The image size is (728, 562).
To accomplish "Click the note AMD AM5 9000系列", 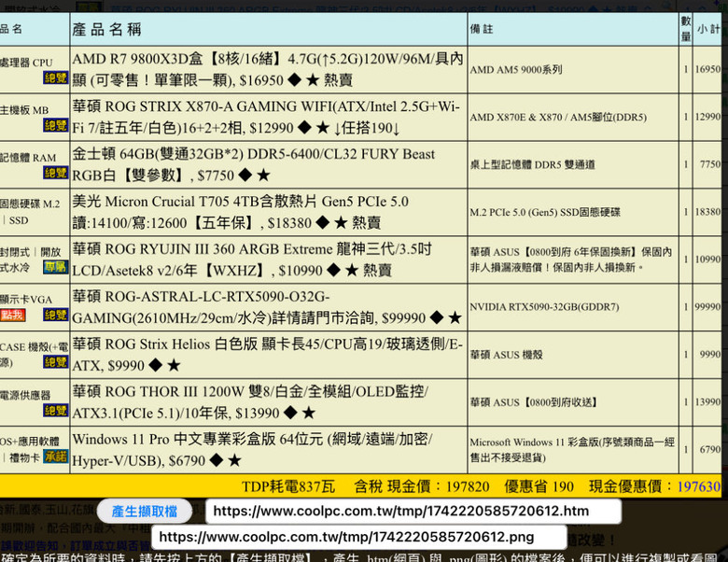I will tap(516, 70).
